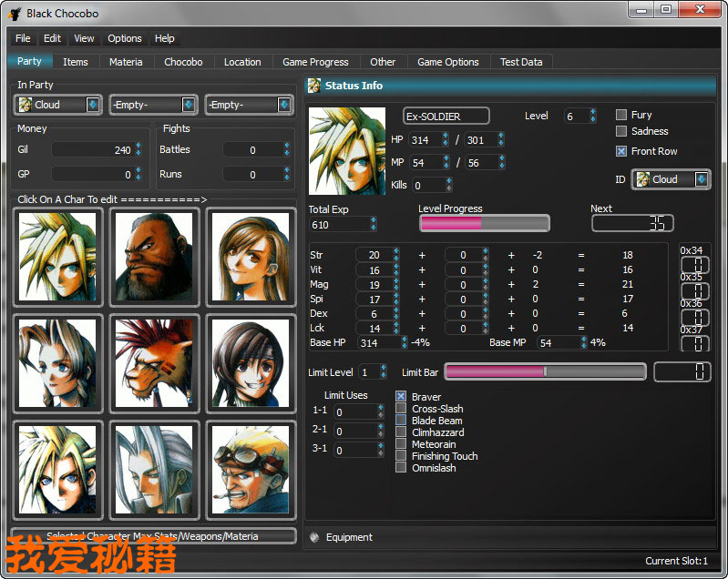Open the Options menu
728x579 pixels.
coord(125,38)
